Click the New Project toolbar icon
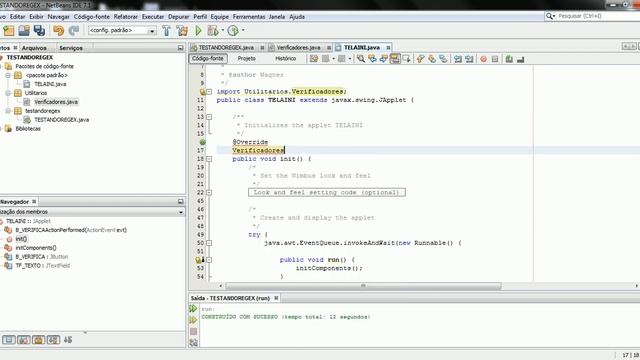The height and width of the screenshot is (360, 640). tap(9, 31)
